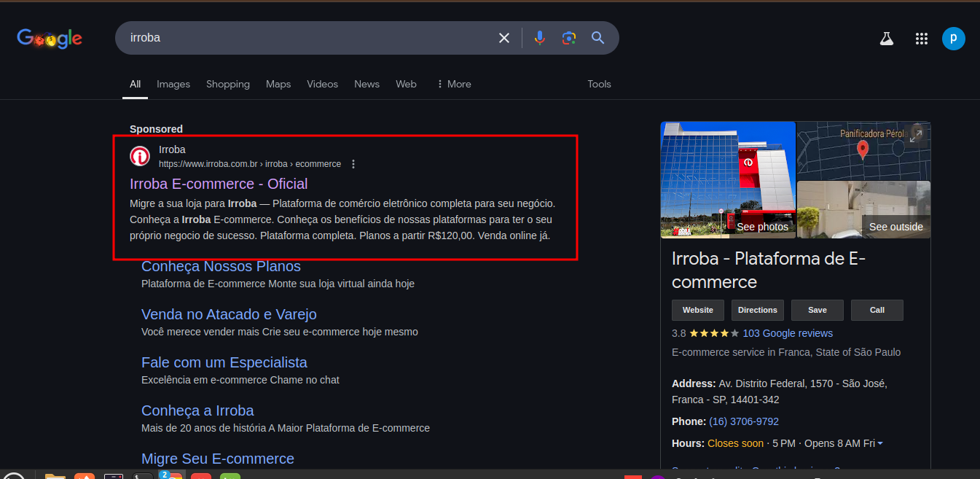
Task: Switch to the Maps tab
Action: click(x=278, y=84)
